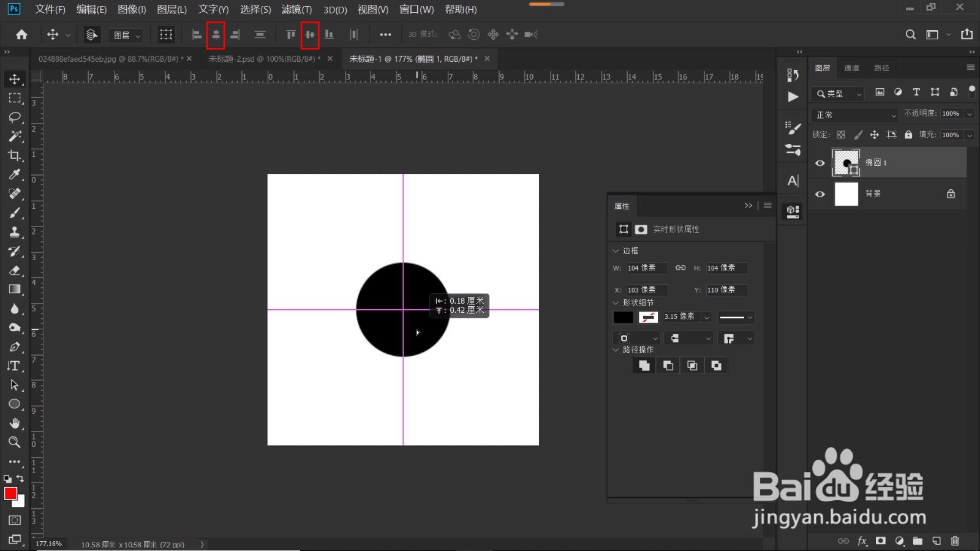Select the Zoom tool
980x551 pixels.
(x=15, y=442)
